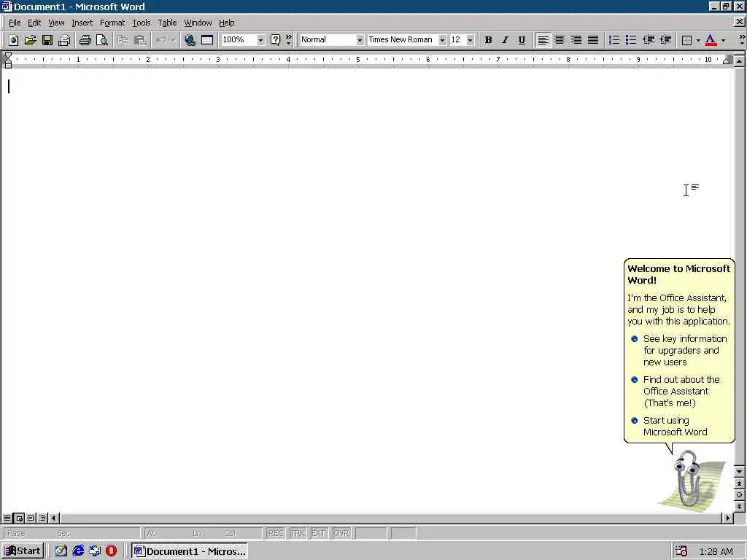Insert bulleted list using Bullets icon
The height and width of the screenshot is (560, 747).
tap(631, 40)
